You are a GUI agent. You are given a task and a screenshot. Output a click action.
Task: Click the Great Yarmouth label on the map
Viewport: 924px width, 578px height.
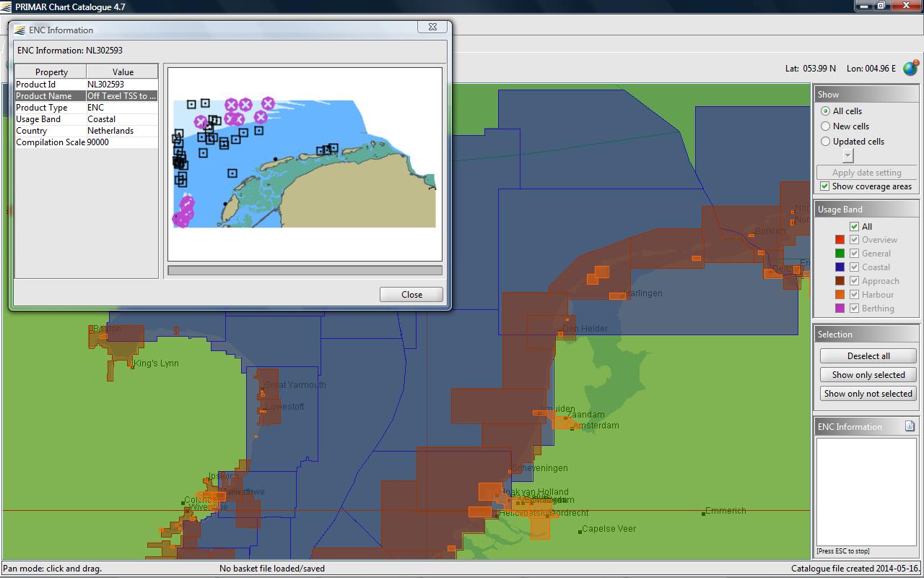[x=295, y=385]
